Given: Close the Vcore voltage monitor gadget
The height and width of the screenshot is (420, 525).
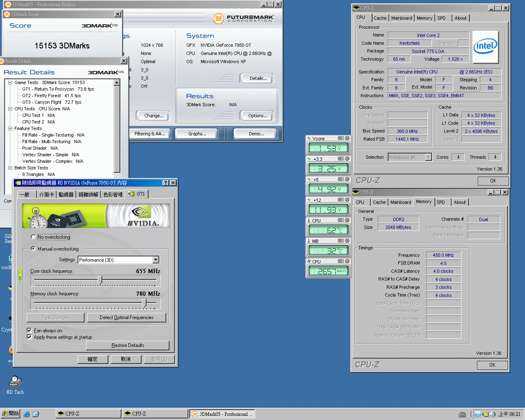Looking at the screenshot, I should [x=347, y=138].
